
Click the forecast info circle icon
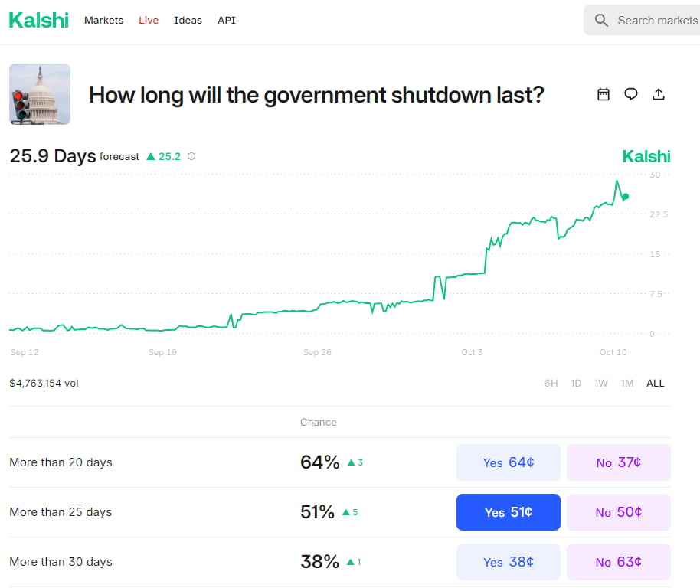(x=191, y=156)
